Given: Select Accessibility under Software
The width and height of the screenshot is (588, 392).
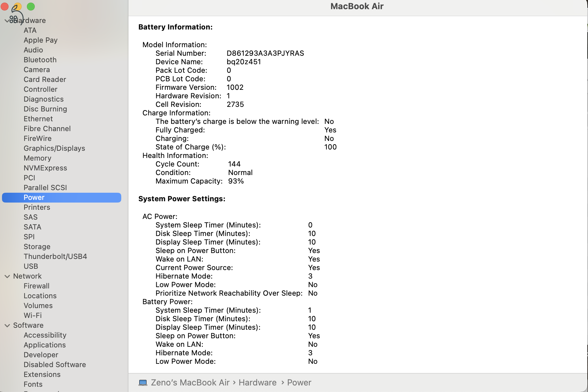Looking at the screenshot, I should tap(45, 335).
